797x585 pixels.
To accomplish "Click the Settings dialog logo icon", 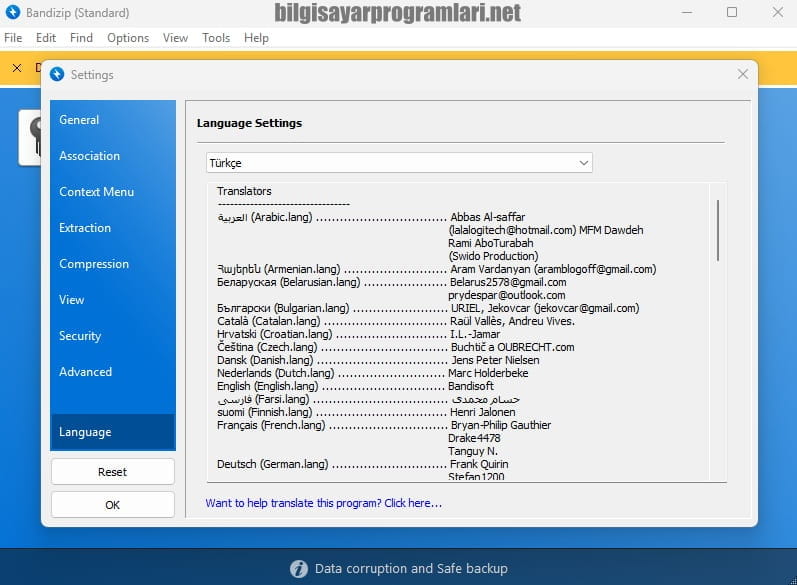I will [x=57, y=74].
